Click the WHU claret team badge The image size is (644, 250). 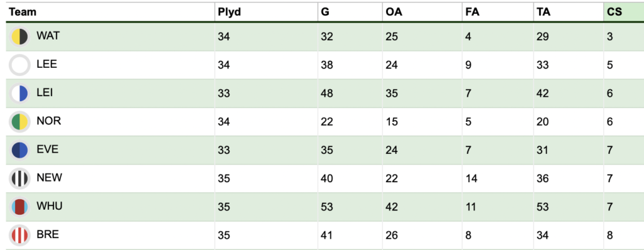(x=19, y=207)
